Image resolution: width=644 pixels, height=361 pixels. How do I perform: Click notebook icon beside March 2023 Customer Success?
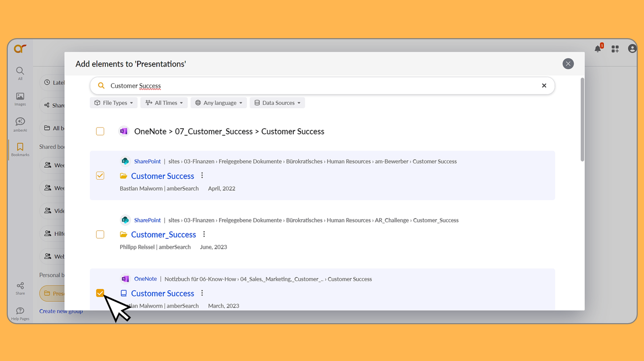pyautogui.click(x=124, y=294)
